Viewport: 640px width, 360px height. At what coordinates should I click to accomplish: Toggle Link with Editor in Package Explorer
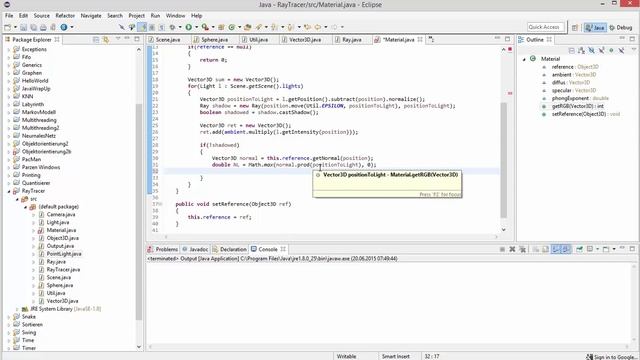[x=106, y=40]
